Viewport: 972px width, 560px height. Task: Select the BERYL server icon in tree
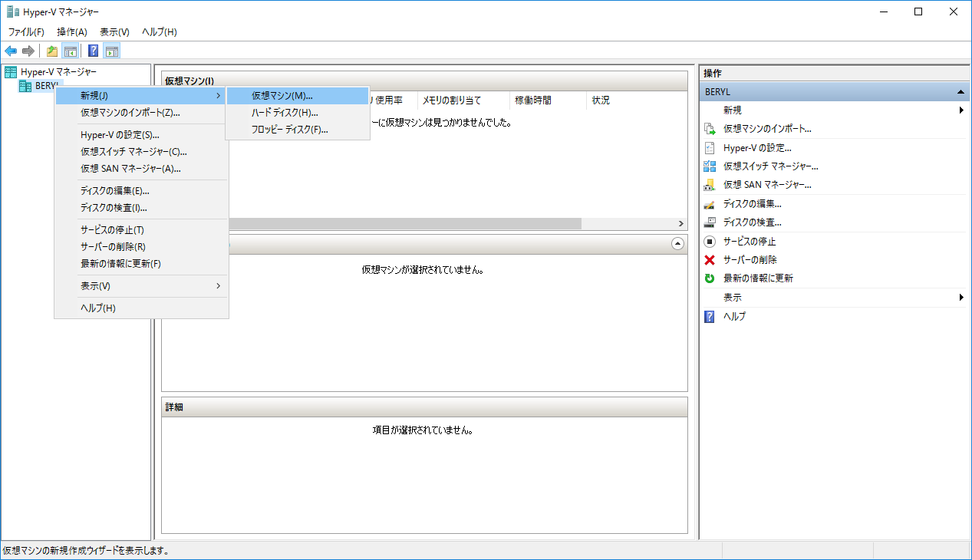point(25,86)
